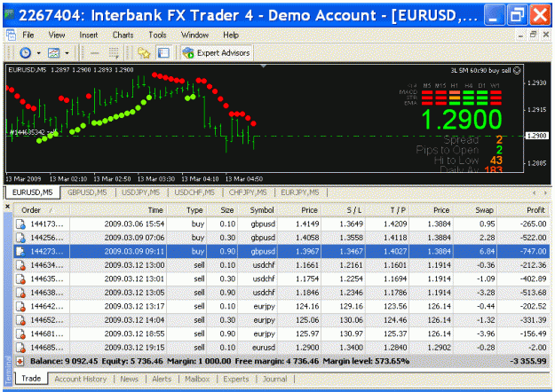
Task: Click order icon for selected row 144273
Action: 21,252
